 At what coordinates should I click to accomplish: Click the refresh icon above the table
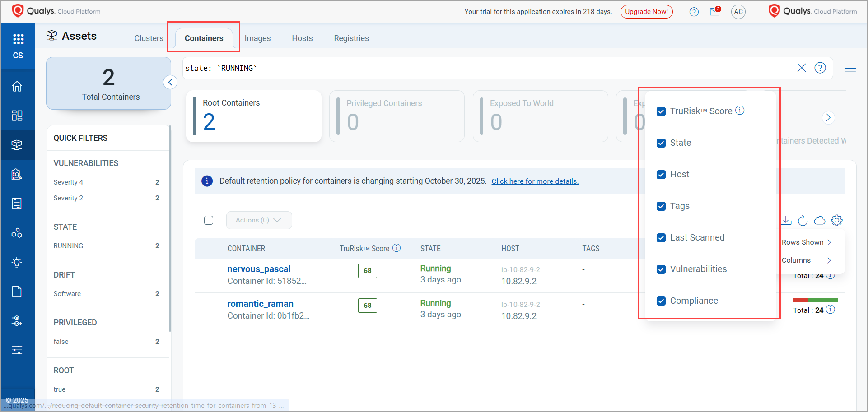tap(803, 220)
